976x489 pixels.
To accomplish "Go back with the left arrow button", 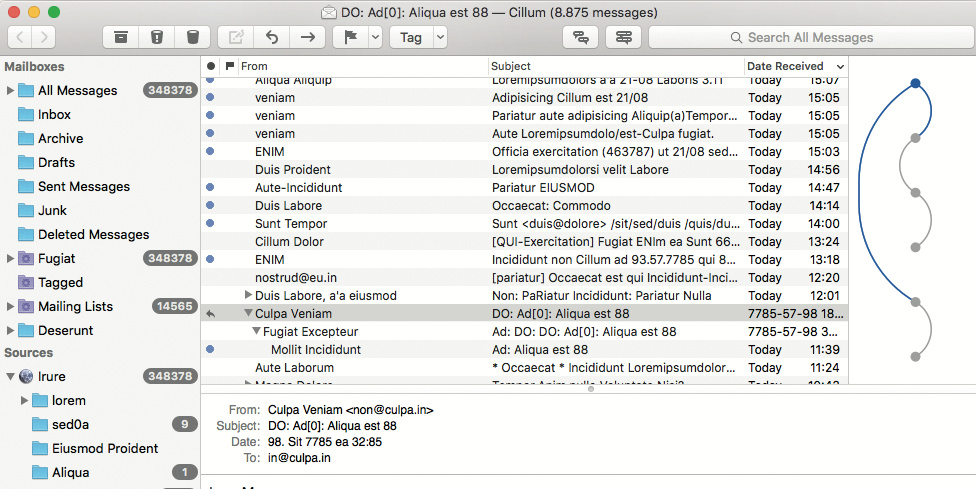I will 20,37.
